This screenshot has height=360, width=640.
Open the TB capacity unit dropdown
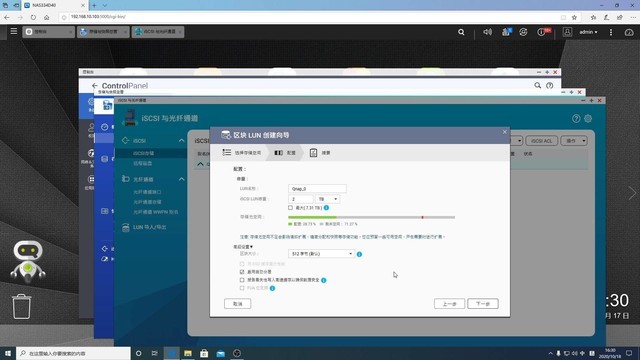pos(327,199)
